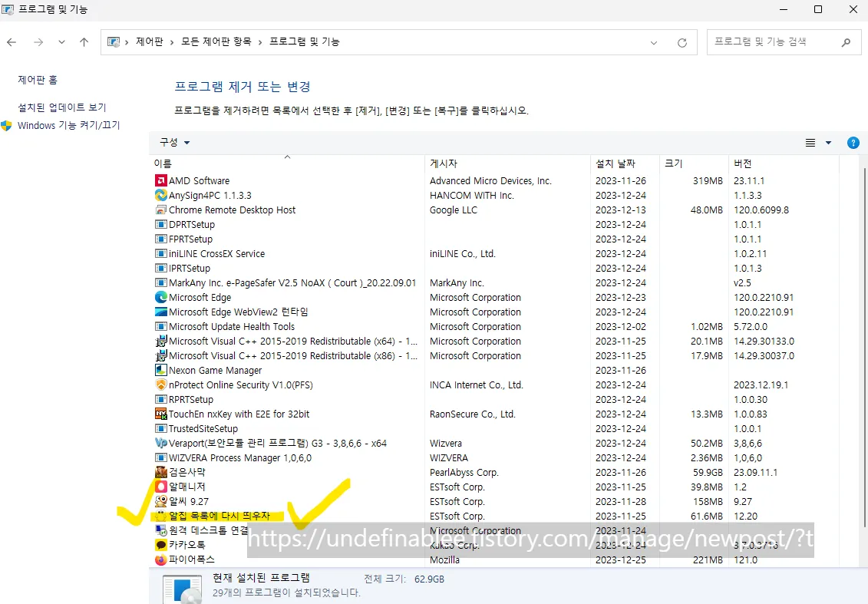Screen dimensions: 868x604
Task: Click the nProtect Online Security icon
Action: click(160, 385)
